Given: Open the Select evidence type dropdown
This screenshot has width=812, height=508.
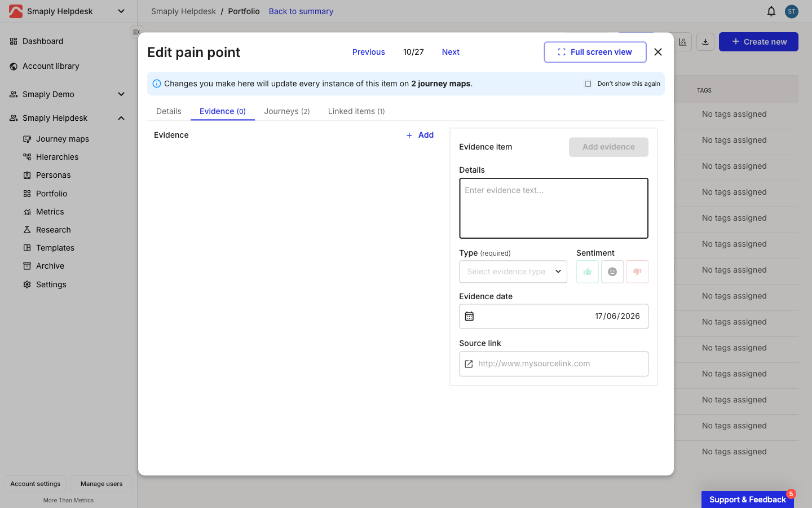Looking at the screenshot, I should (x=513, y=271).
